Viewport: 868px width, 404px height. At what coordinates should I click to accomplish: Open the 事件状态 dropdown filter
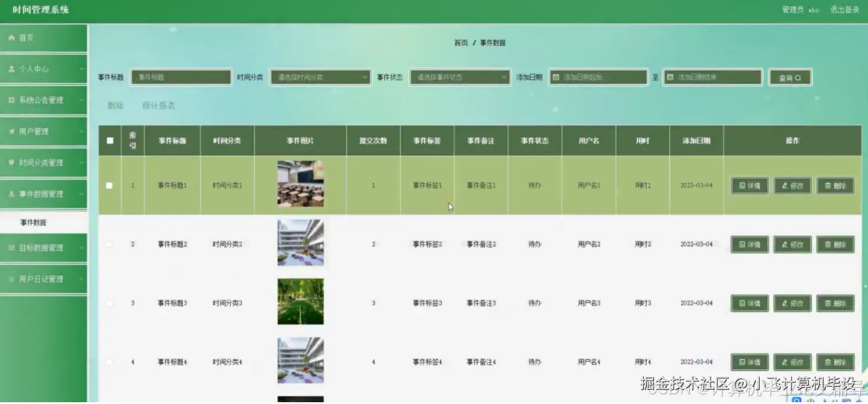[460, 77]
